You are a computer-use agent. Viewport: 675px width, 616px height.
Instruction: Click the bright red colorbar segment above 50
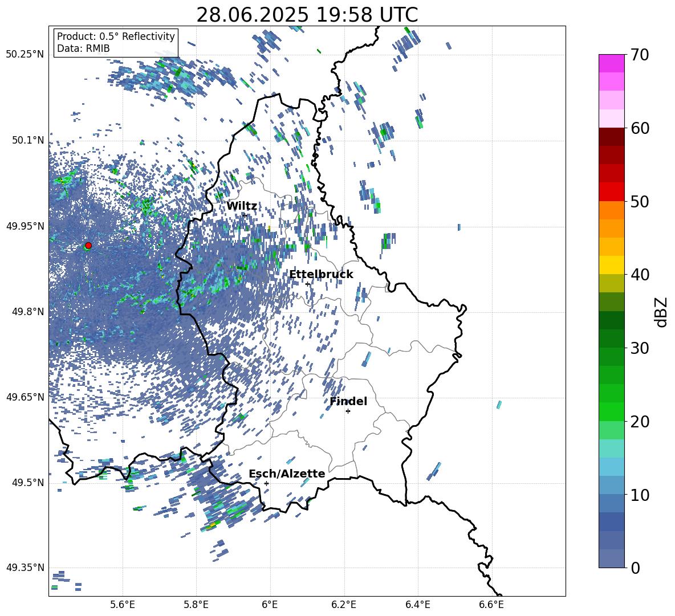(x=611, y=192)
